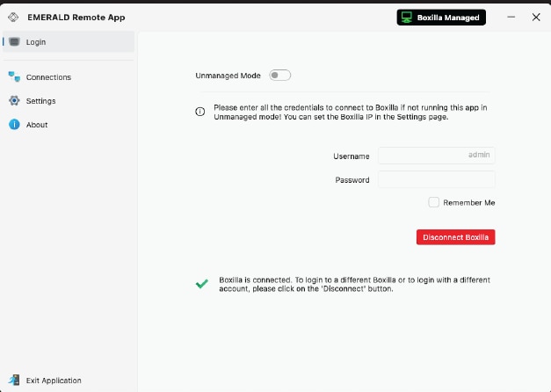551x392 pixels.
Task: Click into the Password input field
Action: 437,179
